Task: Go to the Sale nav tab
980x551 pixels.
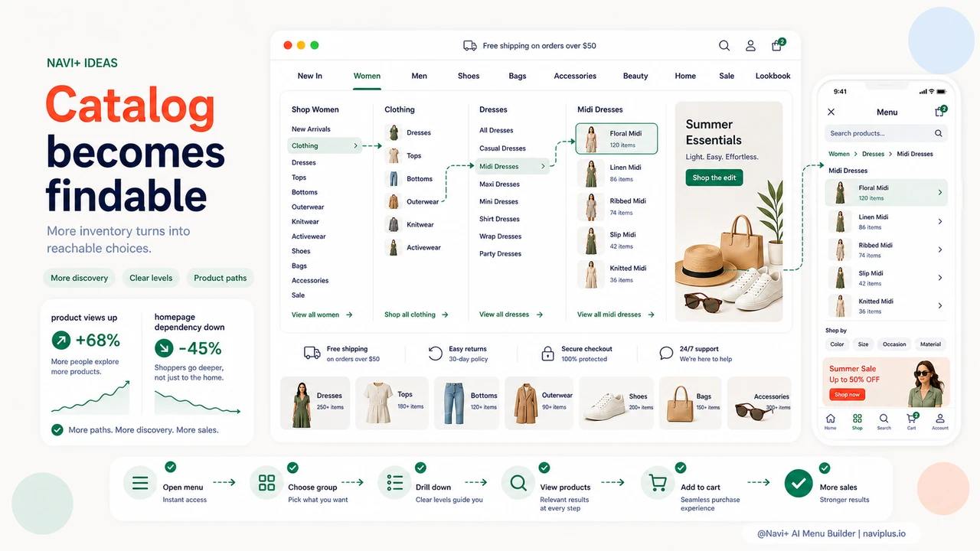Action: (727, 76)
